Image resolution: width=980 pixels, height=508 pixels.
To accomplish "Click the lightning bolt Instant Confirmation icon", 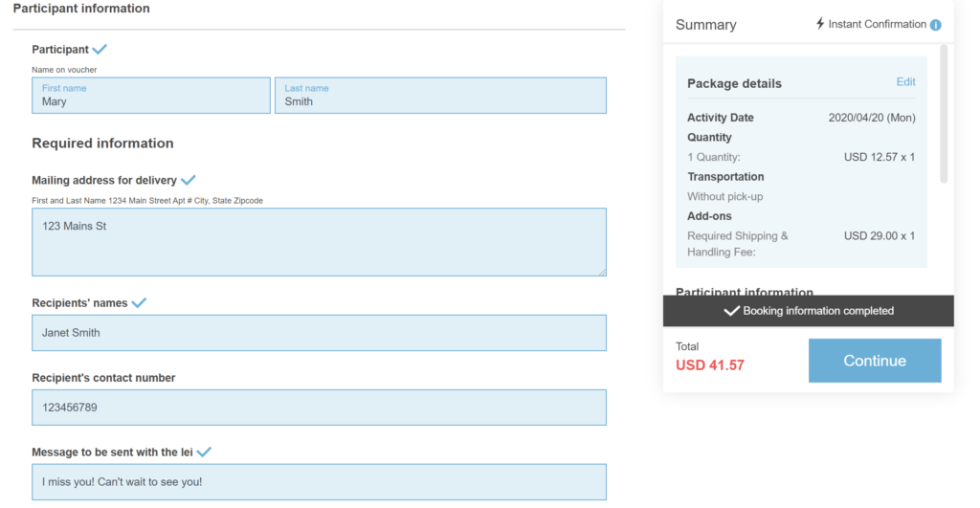I will (820, 24).
